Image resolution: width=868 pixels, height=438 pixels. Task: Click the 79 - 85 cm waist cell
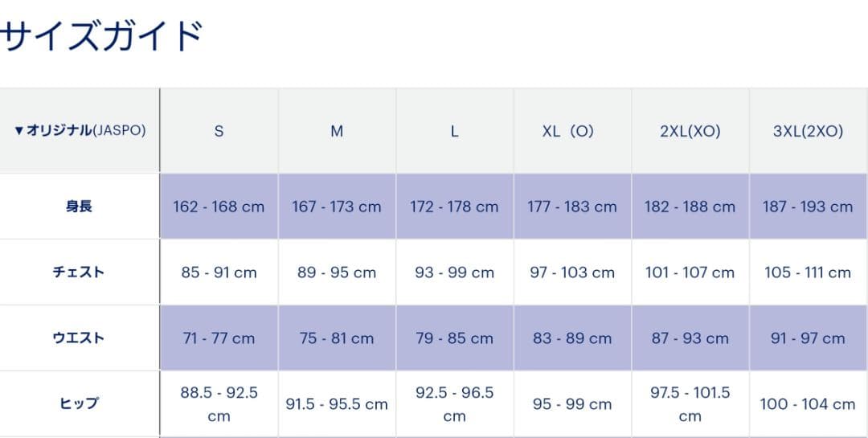(x=455, y=338)
